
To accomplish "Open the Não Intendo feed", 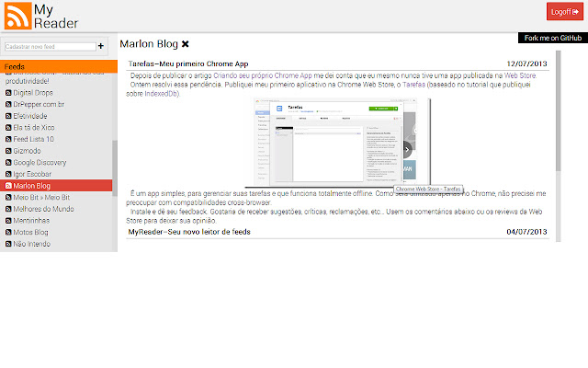I will 32,244.
